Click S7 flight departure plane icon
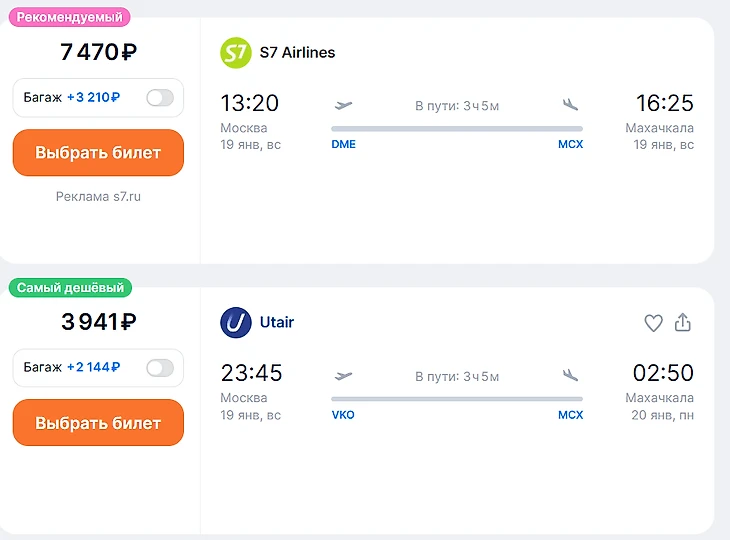 (344, 105)
